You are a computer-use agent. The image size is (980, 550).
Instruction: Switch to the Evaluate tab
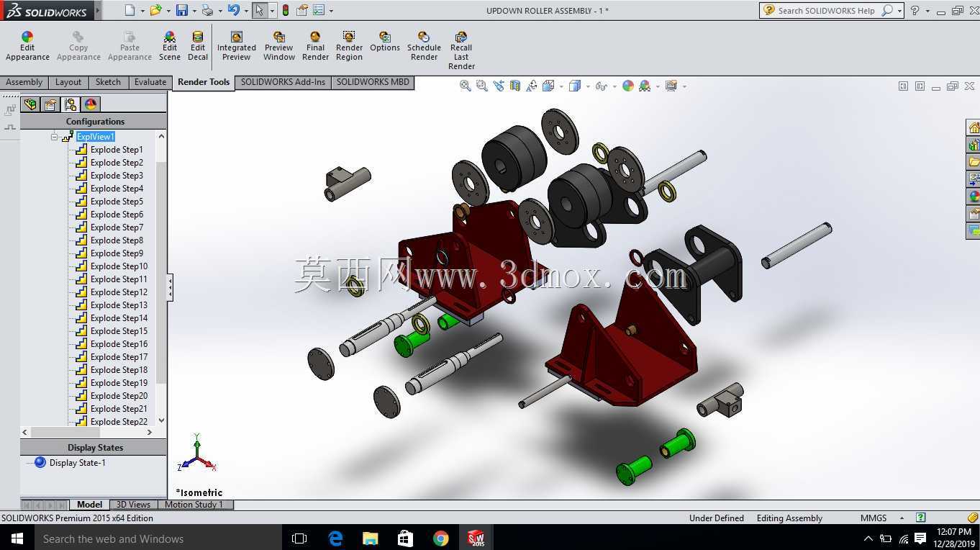(150, 82)
